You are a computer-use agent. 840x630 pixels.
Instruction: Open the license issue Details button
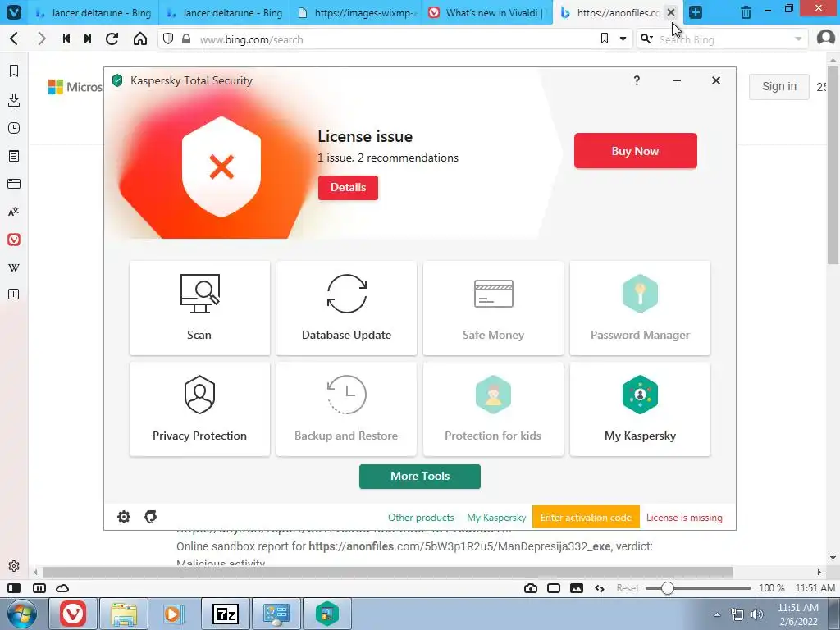(348, 188)
